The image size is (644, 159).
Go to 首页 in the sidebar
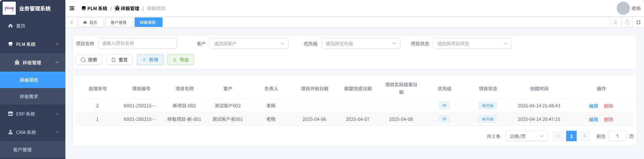coord(21,26)
